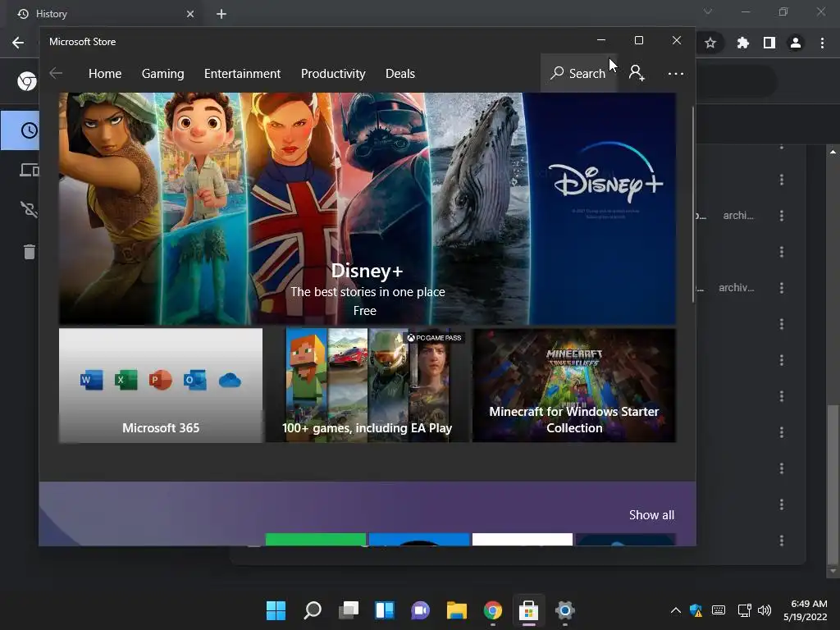Open more actions for the archiv... history entry
This screenshot has height=630, width=840.
click(782, 288)
